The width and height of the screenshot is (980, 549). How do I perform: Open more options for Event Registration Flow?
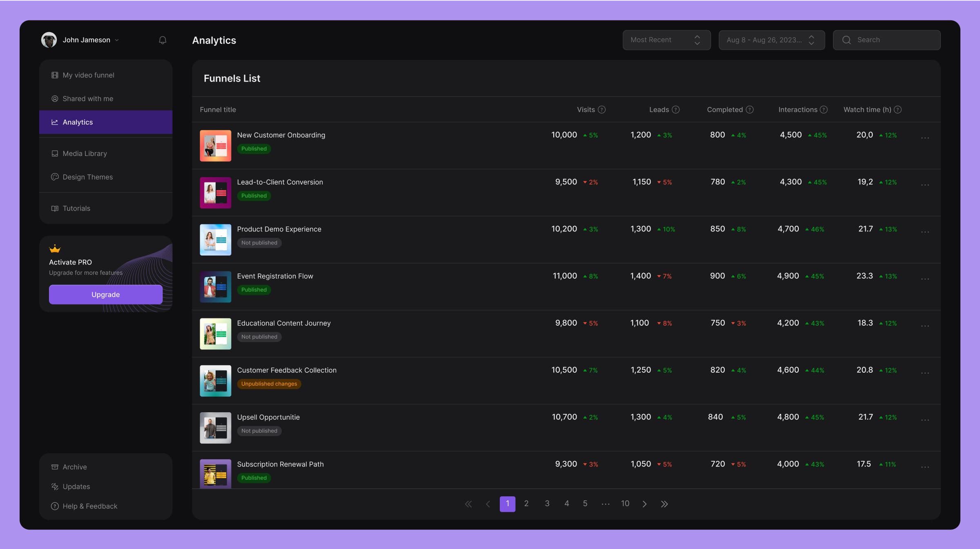[x=925, y=279]
